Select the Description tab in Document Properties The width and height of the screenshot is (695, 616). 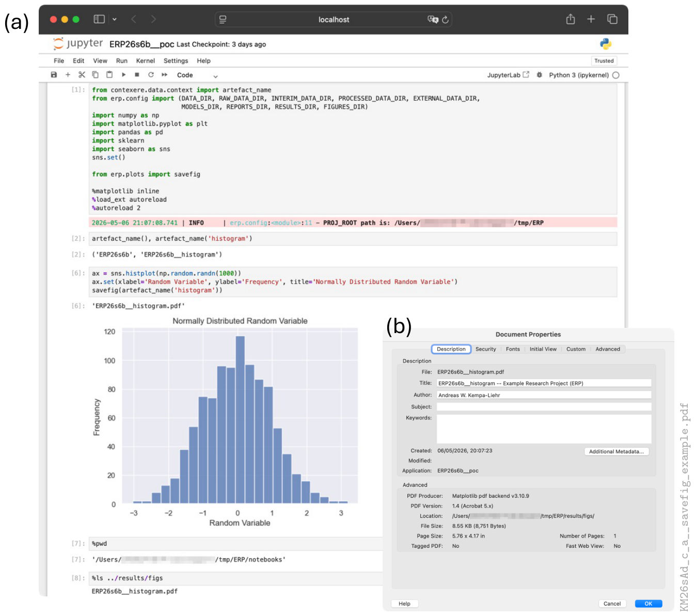pos(451,349)
